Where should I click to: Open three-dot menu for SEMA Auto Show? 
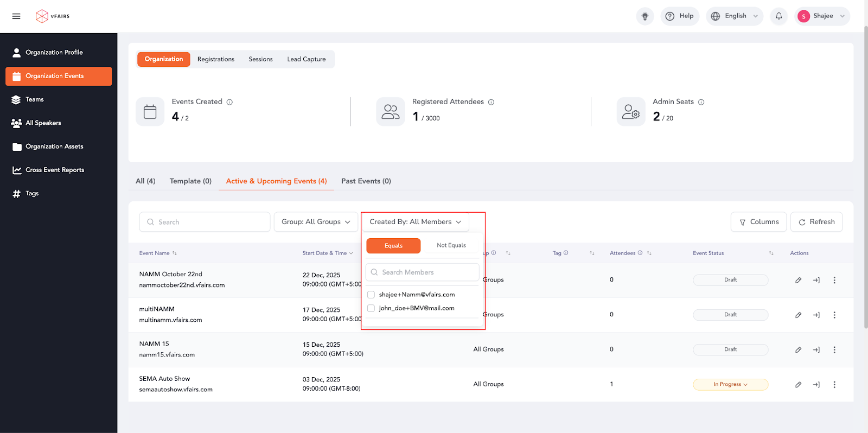click(x=834, y=385)
